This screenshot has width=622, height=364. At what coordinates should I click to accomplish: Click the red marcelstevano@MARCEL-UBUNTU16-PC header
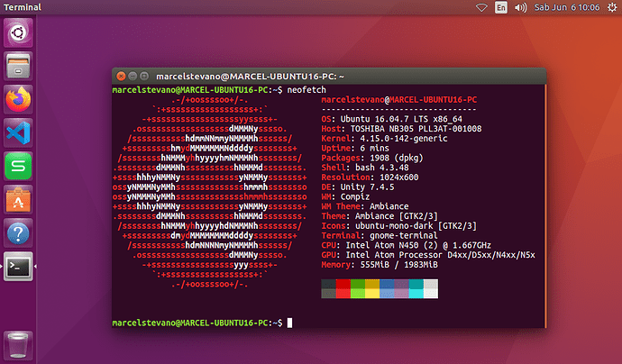click(399, 99)
